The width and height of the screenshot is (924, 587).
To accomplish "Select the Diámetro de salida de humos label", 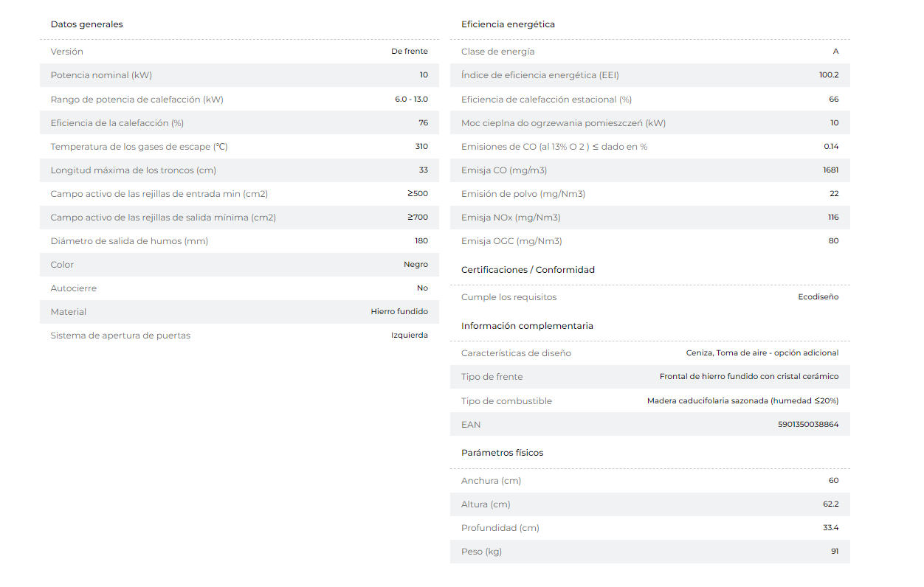I will click(x=130, y=241).
